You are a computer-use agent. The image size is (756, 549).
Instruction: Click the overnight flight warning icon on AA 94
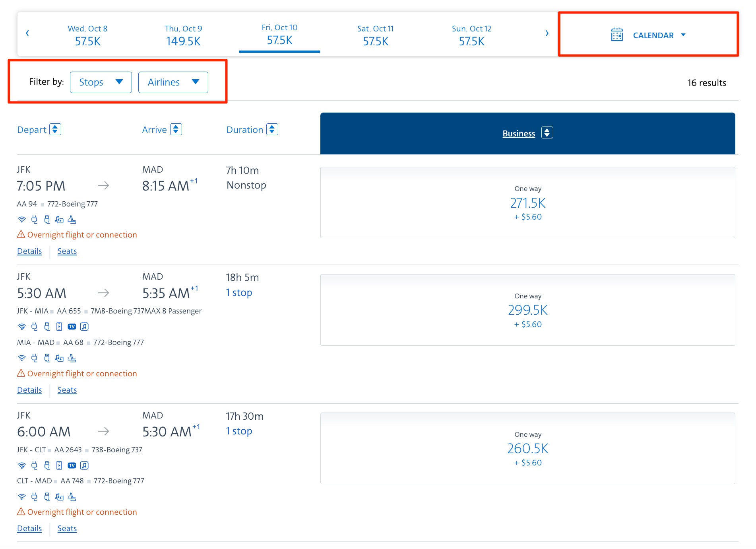click(x=20, y=234)
